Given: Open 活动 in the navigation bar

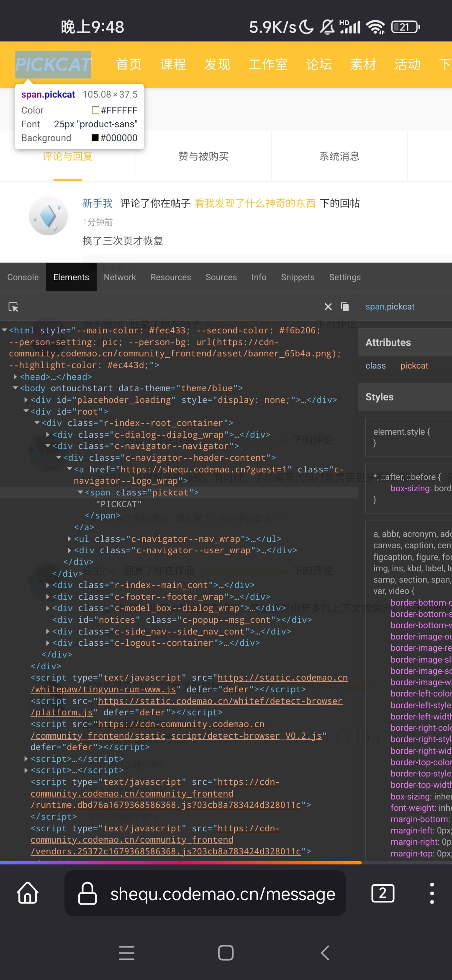Looking at the screenshot, I should (408, 64).
